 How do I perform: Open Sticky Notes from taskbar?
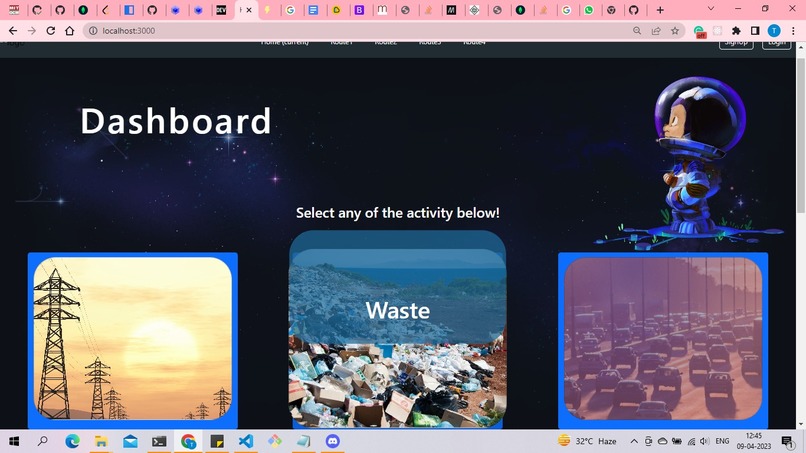pyautogui.click(x=217, y=441)
